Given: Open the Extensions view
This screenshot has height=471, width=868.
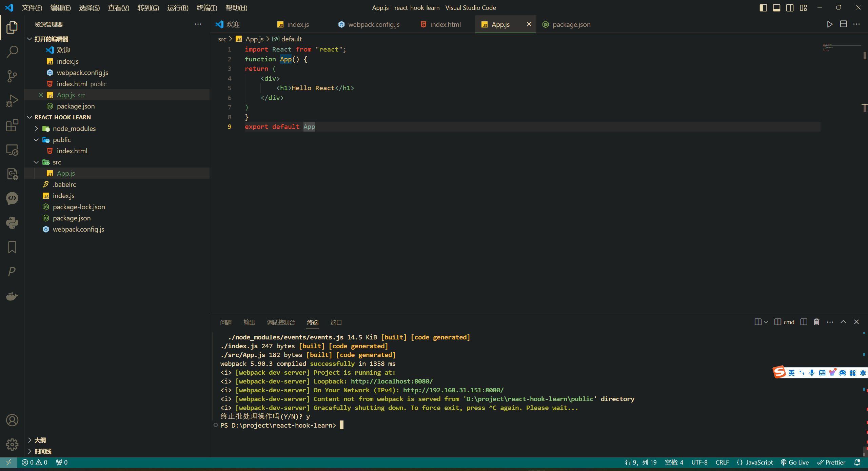Looking at the screenshot, I should [12, 125].
